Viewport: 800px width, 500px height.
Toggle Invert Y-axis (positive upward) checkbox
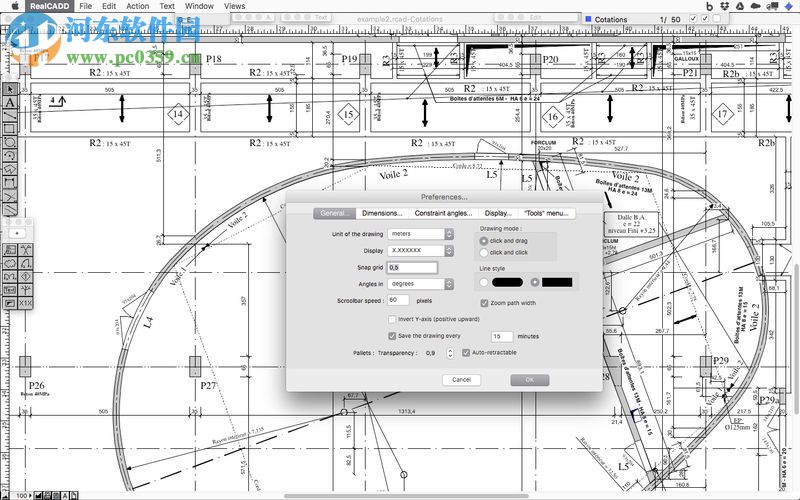point(392,319)
